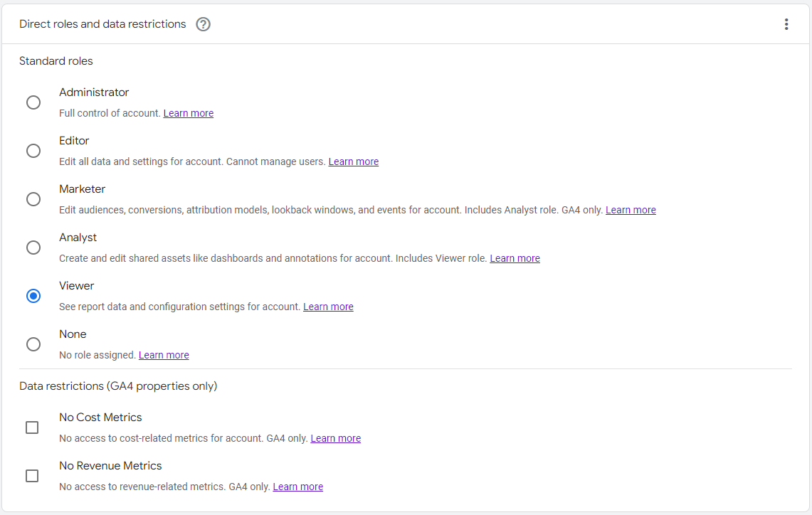Choose the None role radio button

point(33,344)
